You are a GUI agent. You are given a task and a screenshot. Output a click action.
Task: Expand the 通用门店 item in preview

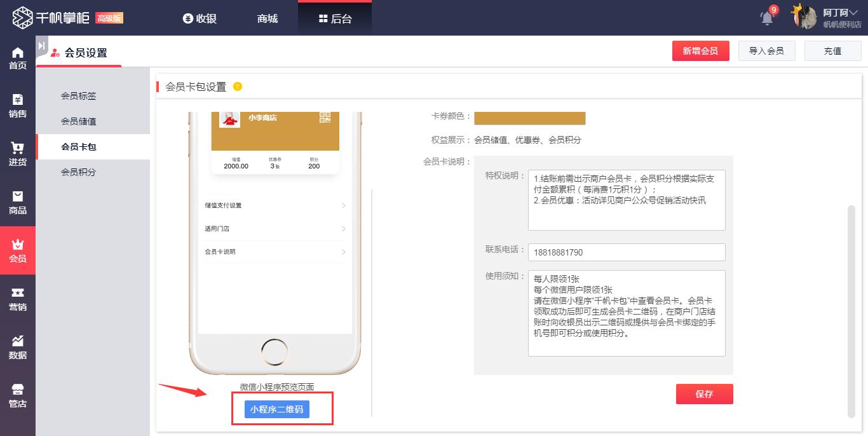point(275,228)
